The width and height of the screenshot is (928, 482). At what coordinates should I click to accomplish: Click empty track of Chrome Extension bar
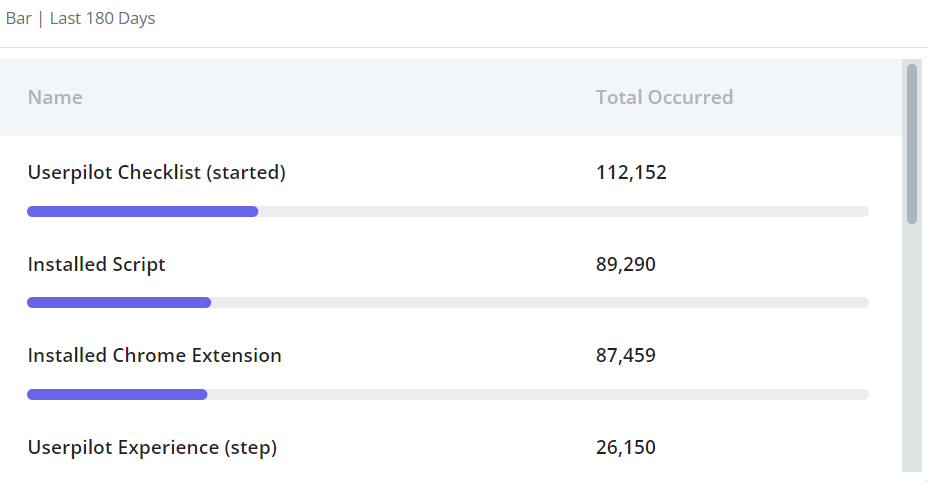point(538,394)
